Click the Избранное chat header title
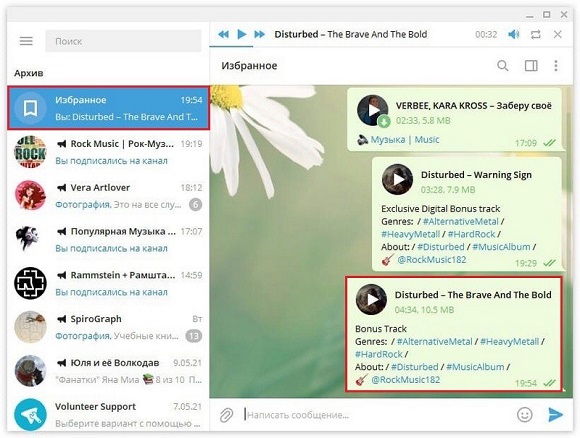The width and height of the screenshot is (580, 438). point(249,66)
